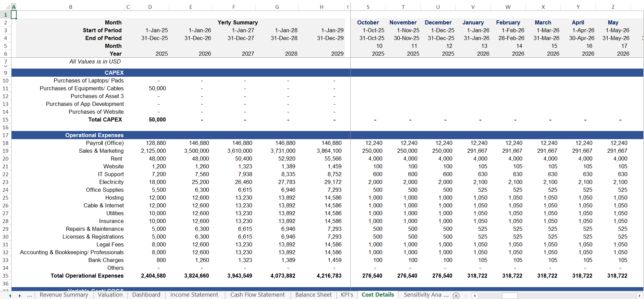Screen dimensions: 644x299
Task: Select the '28-Feb-26' end date cell
Action: tap(511, 38)
